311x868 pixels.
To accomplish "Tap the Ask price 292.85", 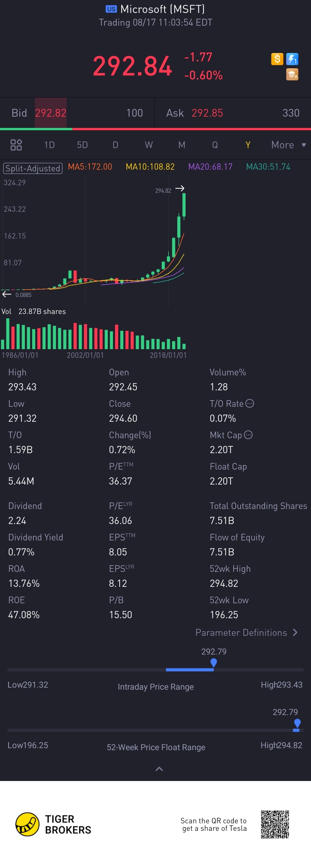I will click(x=207, y=113).
